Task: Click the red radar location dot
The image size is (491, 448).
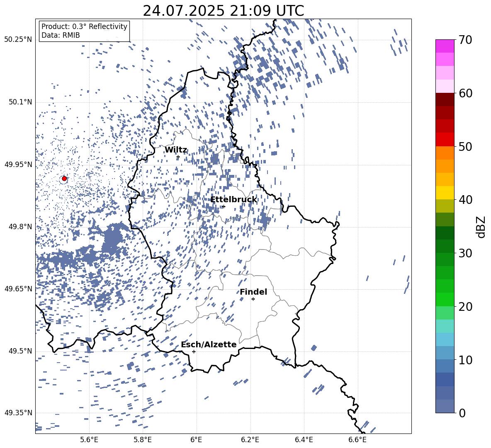Action: (x=64, y=178)
